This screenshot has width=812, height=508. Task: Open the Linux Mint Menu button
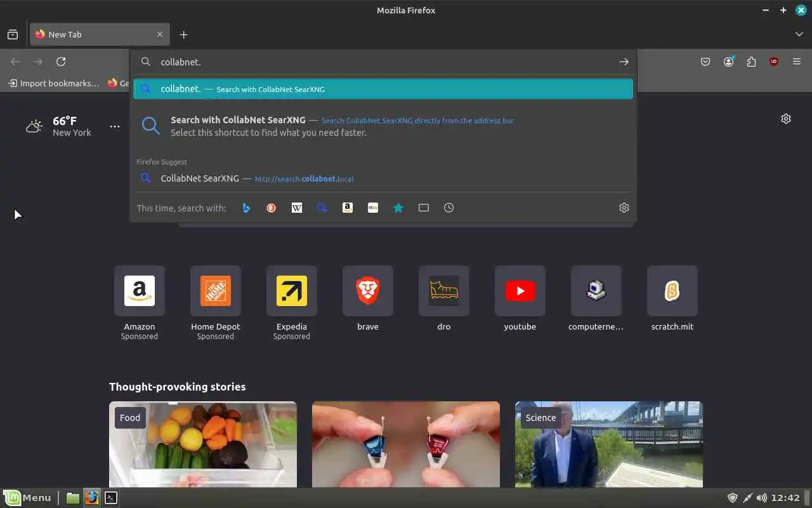coord(28,498)
